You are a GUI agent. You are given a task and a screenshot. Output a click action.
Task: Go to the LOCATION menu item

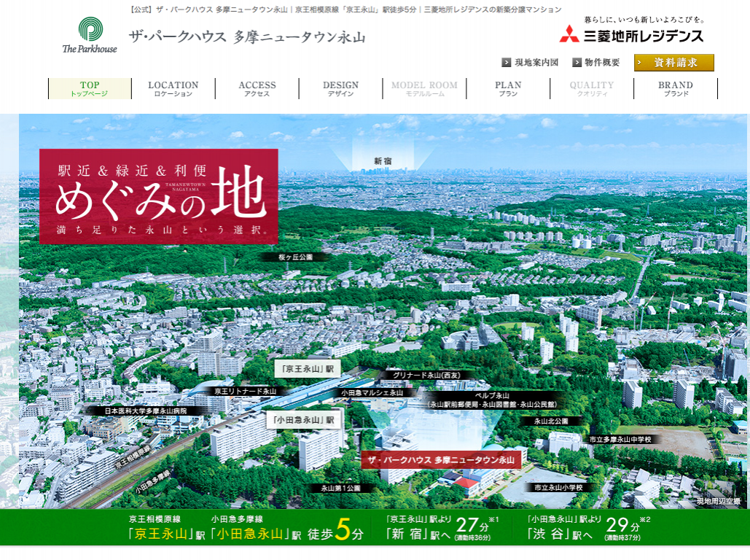point(173,88)
